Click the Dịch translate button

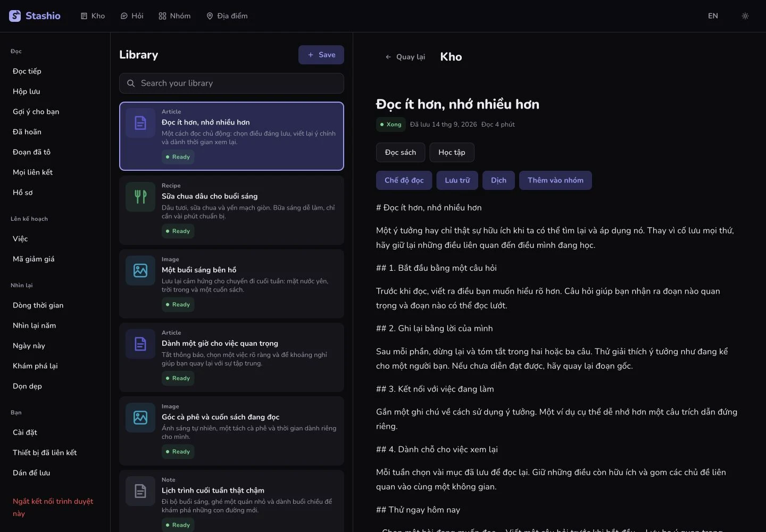[498, 180]
